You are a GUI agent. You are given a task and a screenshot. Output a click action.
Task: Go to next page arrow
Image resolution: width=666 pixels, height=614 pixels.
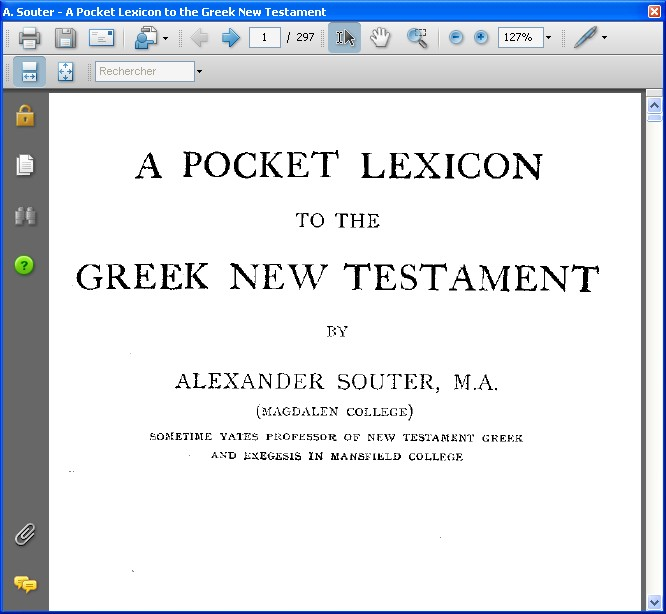coord(231,38)
